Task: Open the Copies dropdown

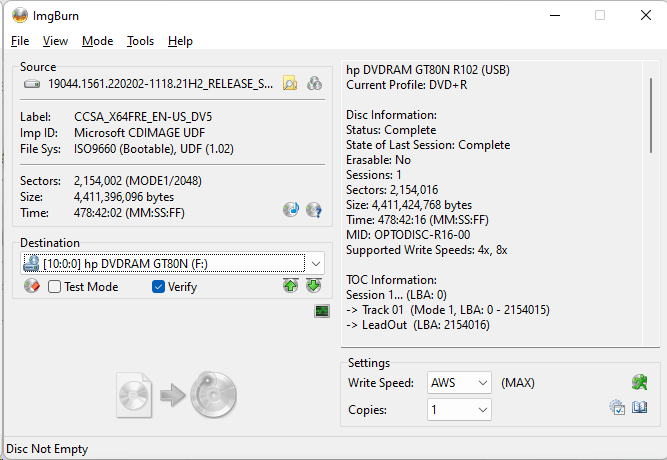Action: 482,410
